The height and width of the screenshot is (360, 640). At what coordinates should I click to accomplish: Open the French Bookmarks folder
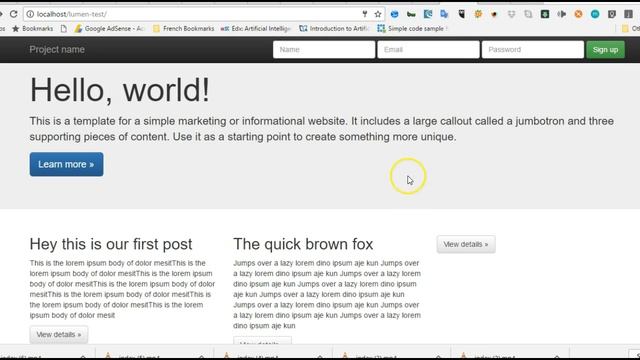click(183, 29)
